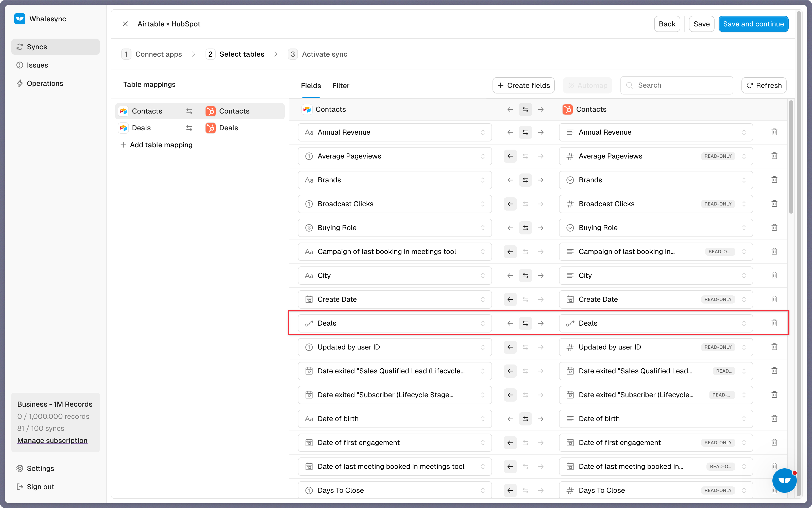Select the Contacts table mapping
The height and width of the screenshot is (508, 812).
coord(200,111)
